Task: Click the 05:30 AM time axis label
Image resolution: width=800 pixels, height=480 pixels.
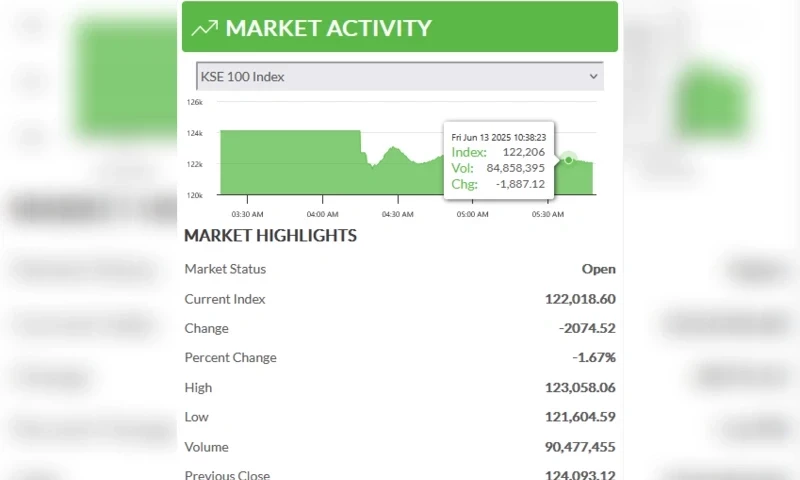Action: pos(547,214)
